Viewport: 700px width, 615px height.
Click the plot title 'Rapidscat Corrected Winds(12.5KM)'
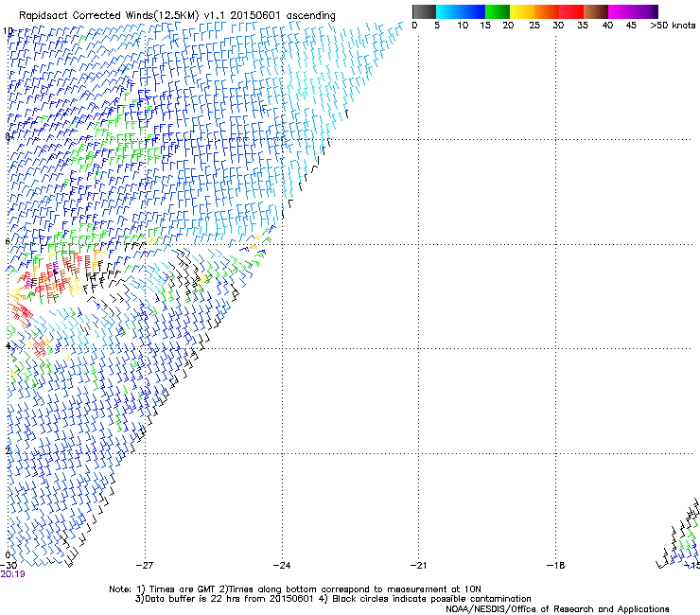pyautogui.click(x=109, y=16)
